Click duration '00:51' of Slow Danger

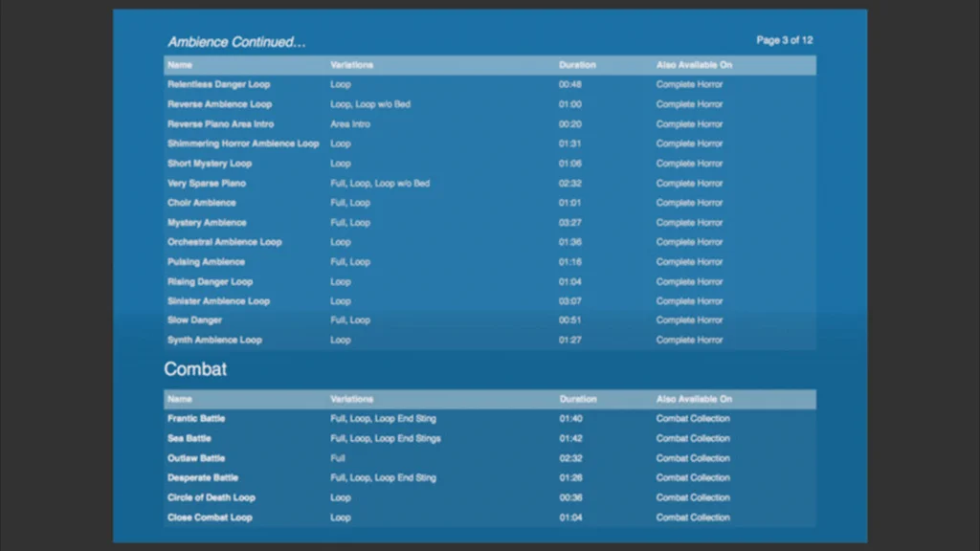click(x=570, y=320)
